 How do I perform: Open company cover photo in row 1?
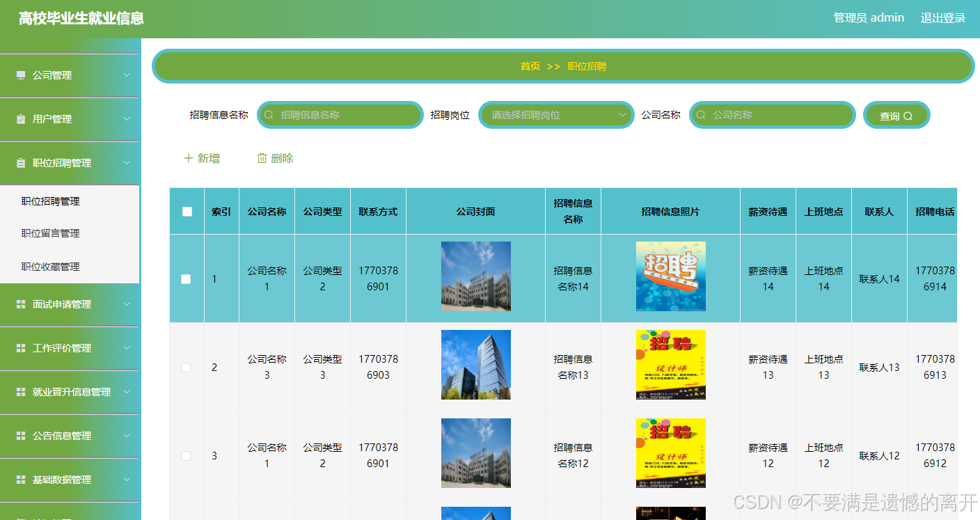pyautogui.click(x=476, y=276)
